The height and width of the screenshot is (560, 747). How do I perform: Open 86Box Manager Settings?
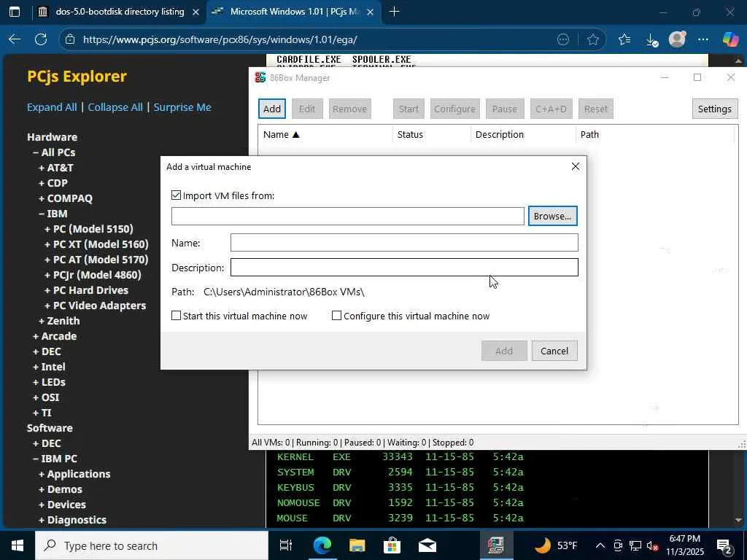(x=714, y=109)
